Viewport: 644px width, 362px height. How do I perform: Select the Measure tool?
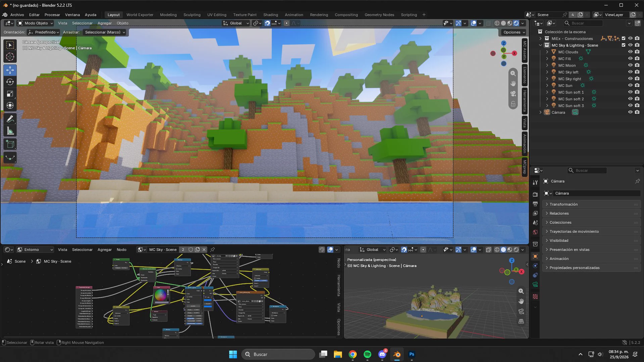(10, 131)
